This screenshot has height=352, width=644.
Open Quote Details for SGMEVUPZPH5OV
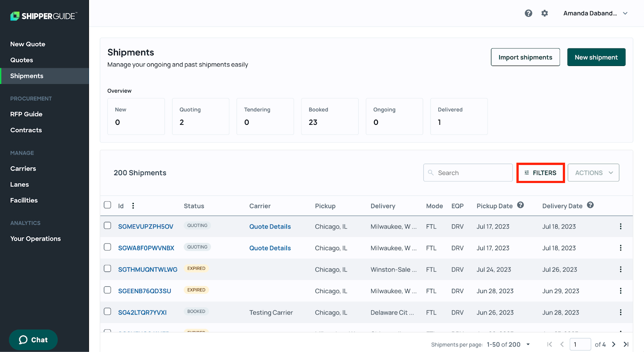[270, 226]
